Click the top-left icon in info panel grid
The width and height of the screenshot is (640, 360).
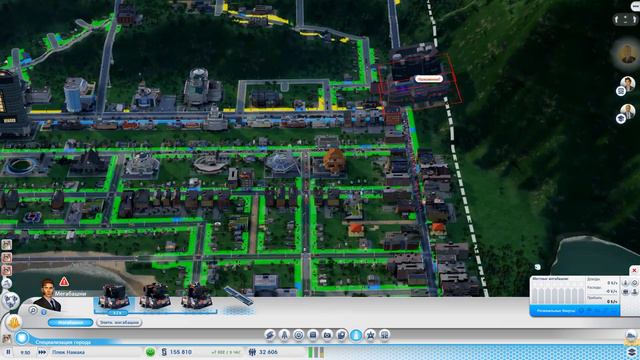(x=626, y=282)
